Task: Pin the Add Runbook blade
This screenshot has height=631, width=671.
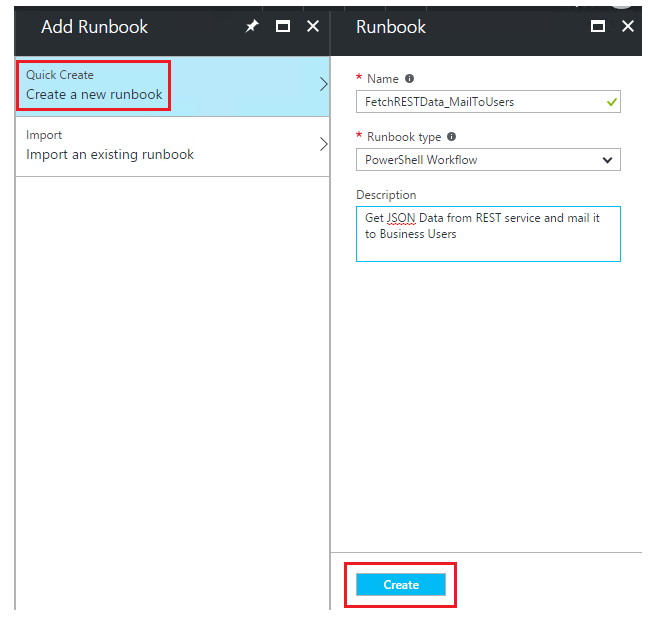Action: pyautogui.click(x=252, y=27)
